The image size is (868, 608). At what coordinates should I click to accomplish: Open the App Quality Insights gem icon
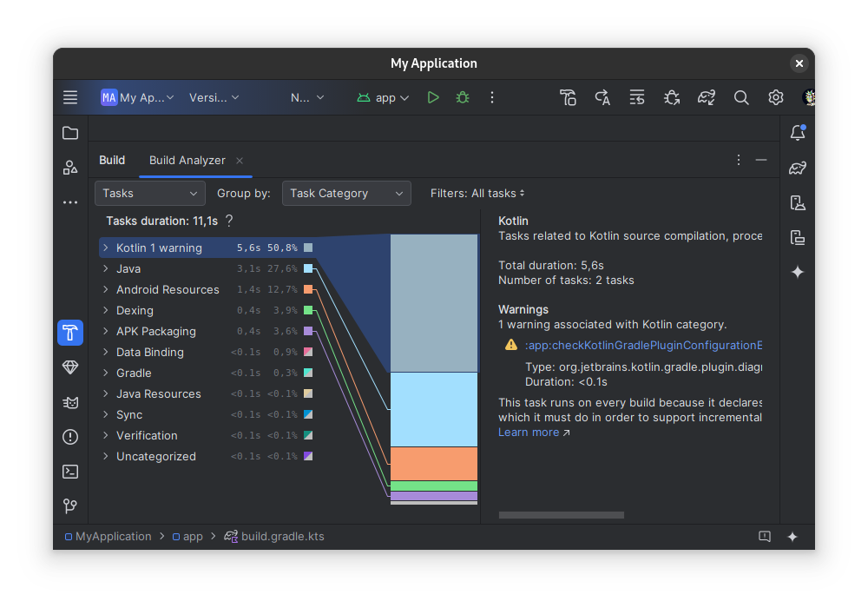click(70, 367)
